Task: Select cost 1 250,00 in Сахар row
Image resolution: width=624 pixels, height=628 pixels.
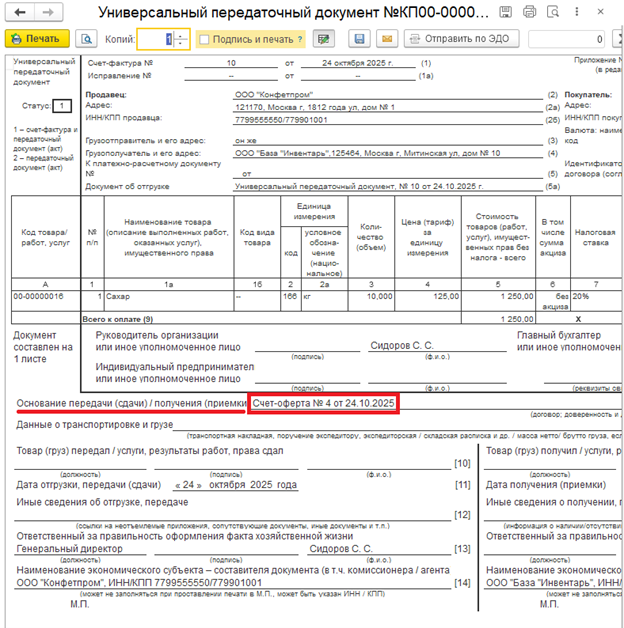Action: point(498,301)
